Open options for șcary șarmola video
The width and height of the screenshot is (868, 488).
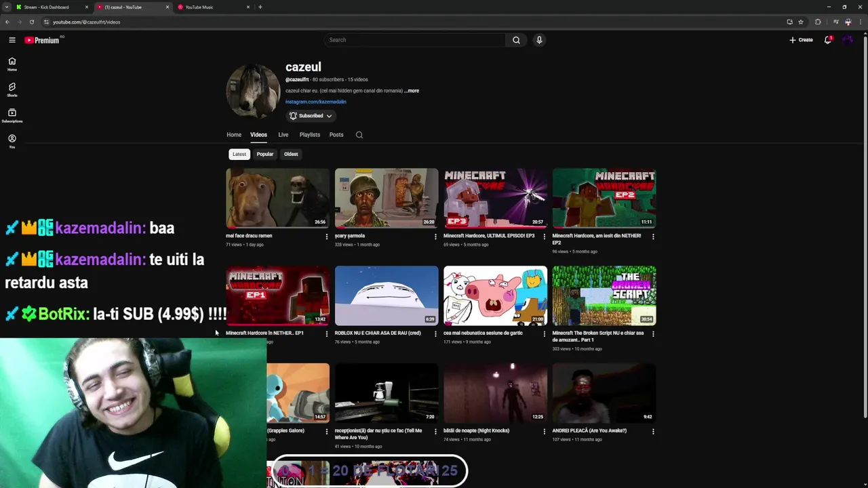435,237
